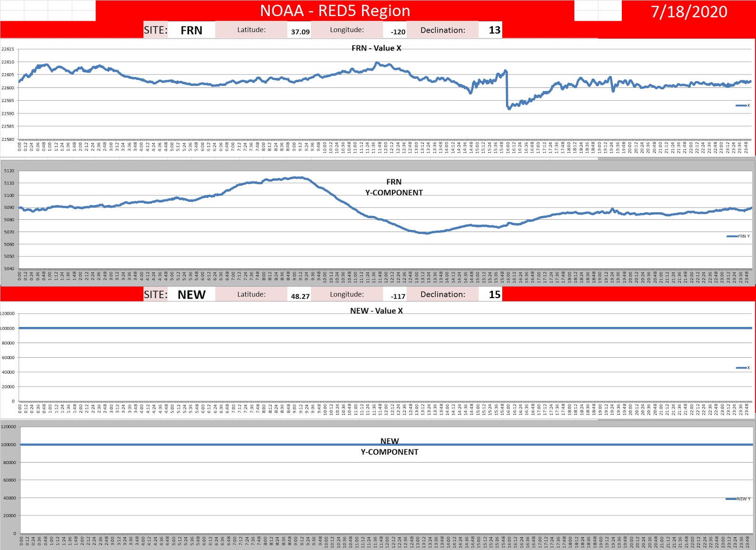The width and height of the screenshot is (756, 550).
Task: Click the flat data line in NEW Value X chart
Action: click(386, 328)
